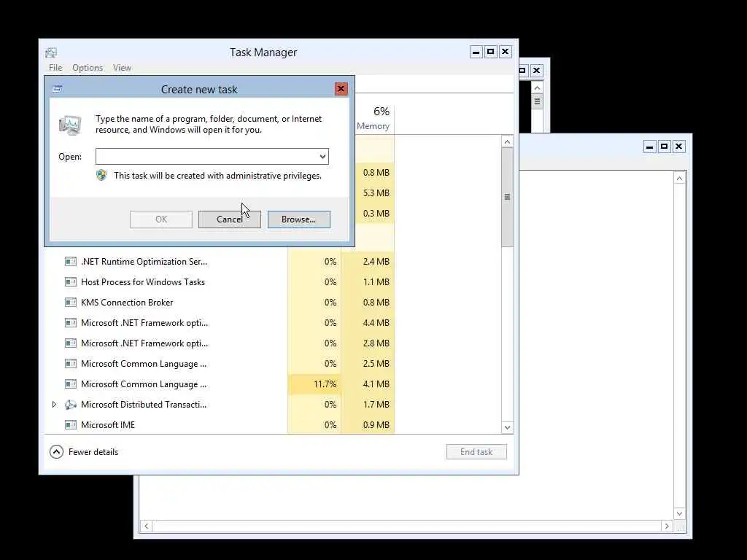Image resolution: width=747 pixels, height=560 pixels.
Task: Close the Task Manager window
Action: tap(505, 52)
